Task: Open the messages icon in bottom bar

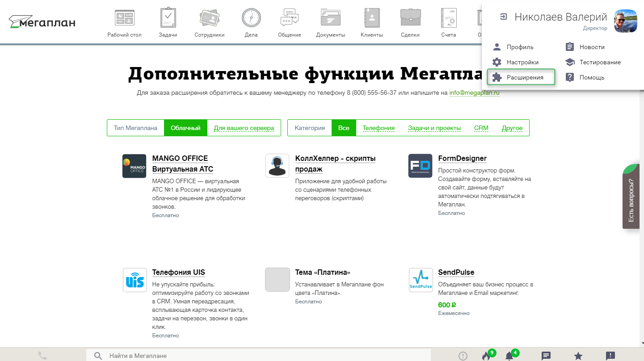Action: (546, 356)
